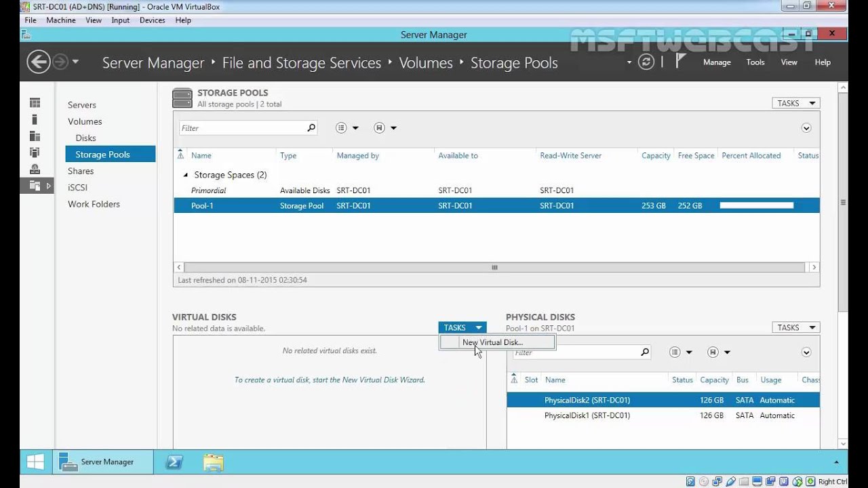This screenshot has height=488, width=868.
Task: Go to iSCSI page
Action: point(77,188)
